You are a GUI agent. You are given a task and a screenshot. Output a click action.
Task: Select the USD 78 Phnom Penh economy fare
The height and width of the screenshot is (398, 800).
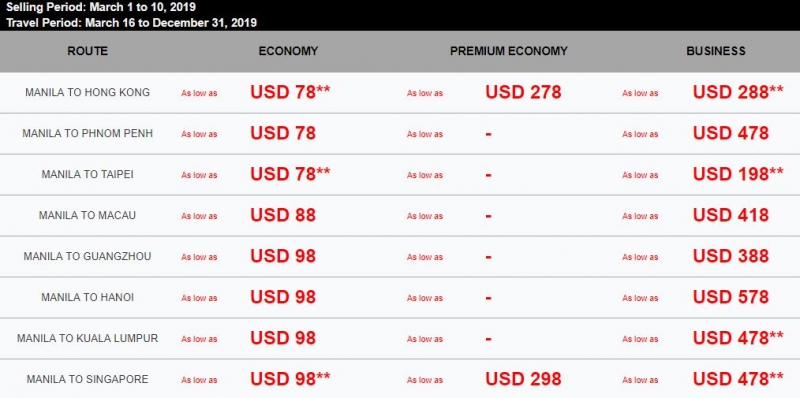click(x=283, y=133)
